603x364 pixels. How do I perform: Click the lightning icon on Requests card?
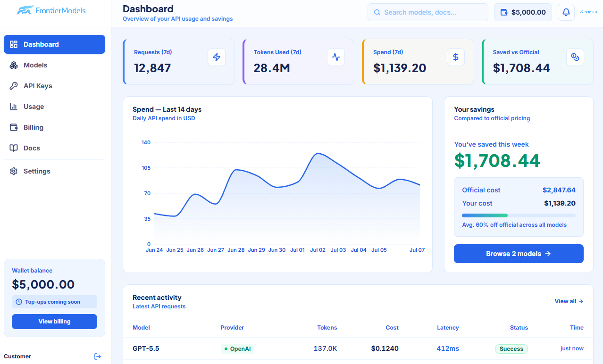[x=217, y=57]
